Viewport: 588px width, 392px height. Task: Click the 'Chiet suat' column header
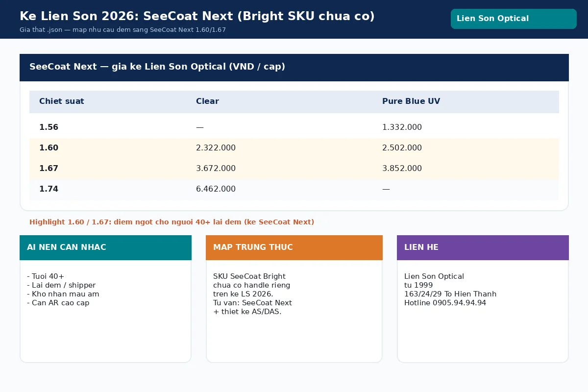click(x=62, y=101)
